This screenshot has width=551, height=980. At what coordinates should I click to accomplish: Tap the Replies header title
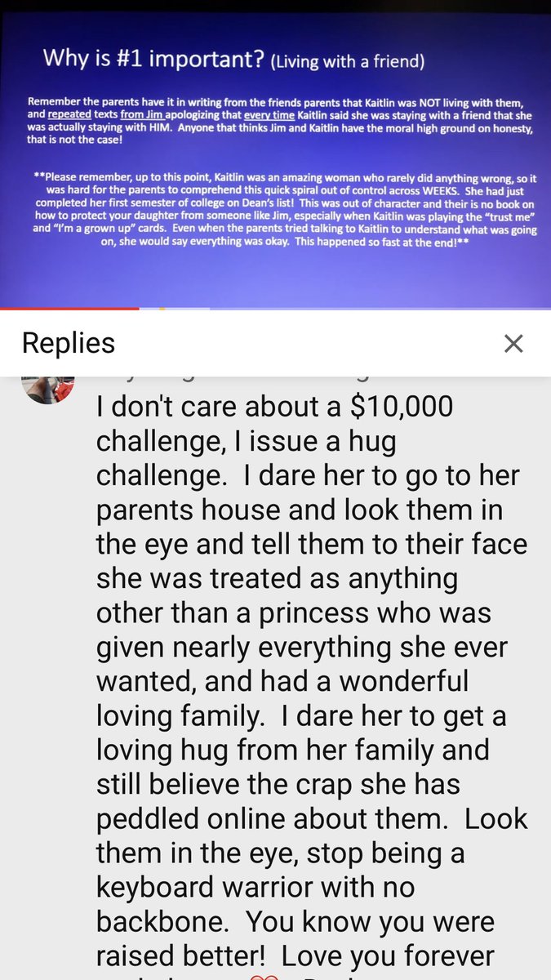point(69,343)
